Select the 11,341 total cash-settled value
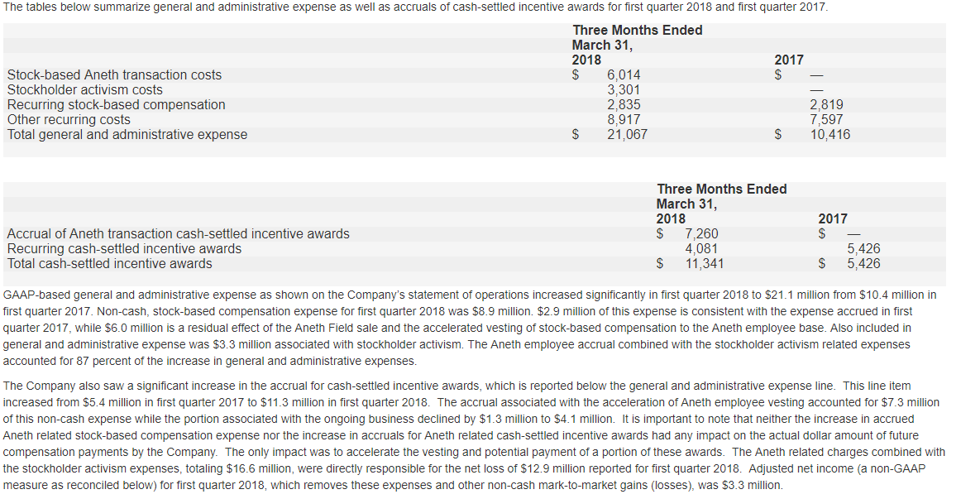This screenshot has height=499, width=980. (705, 264)
